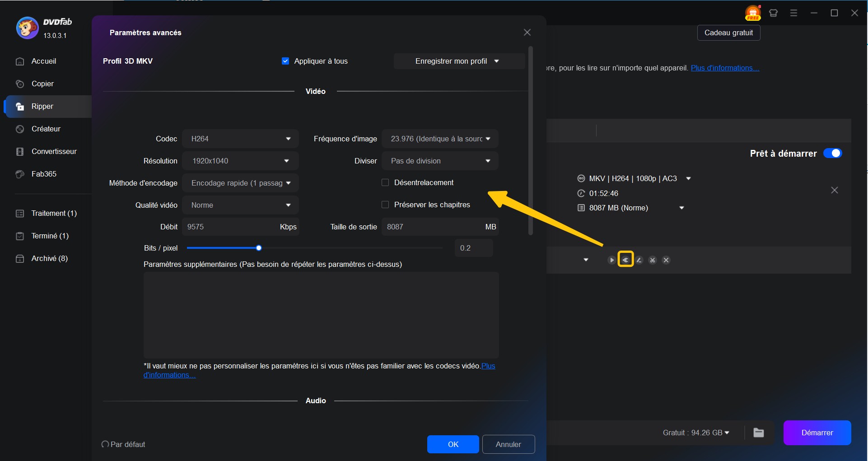Viewport: 868px width, 461px height.
Task: Click the Débit 9575 Kbps field
Action: tap(240, 227)
